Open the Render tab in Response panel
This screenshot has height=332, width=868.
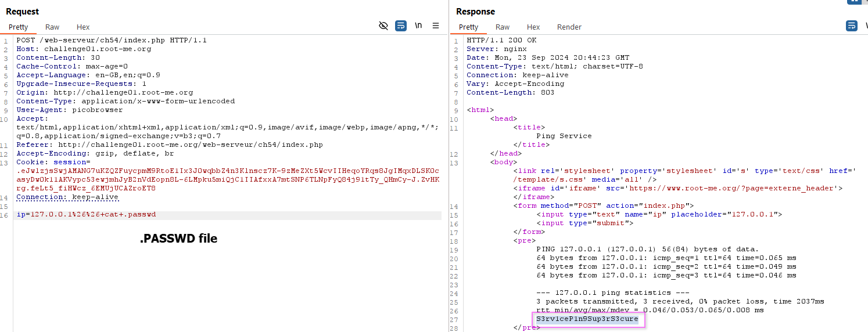point(569,27)
